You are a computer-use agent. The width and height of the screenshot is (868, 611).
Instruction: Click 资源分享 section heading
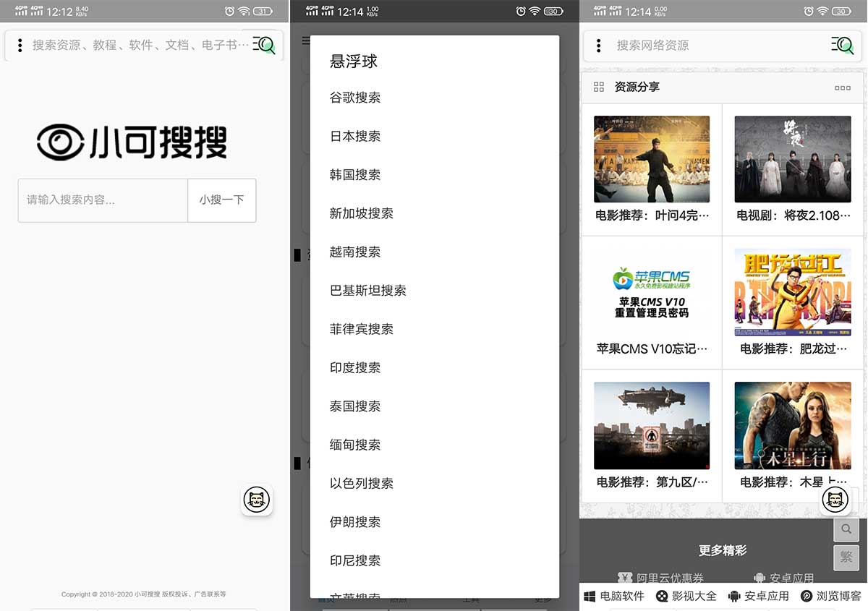coord(637,87)
